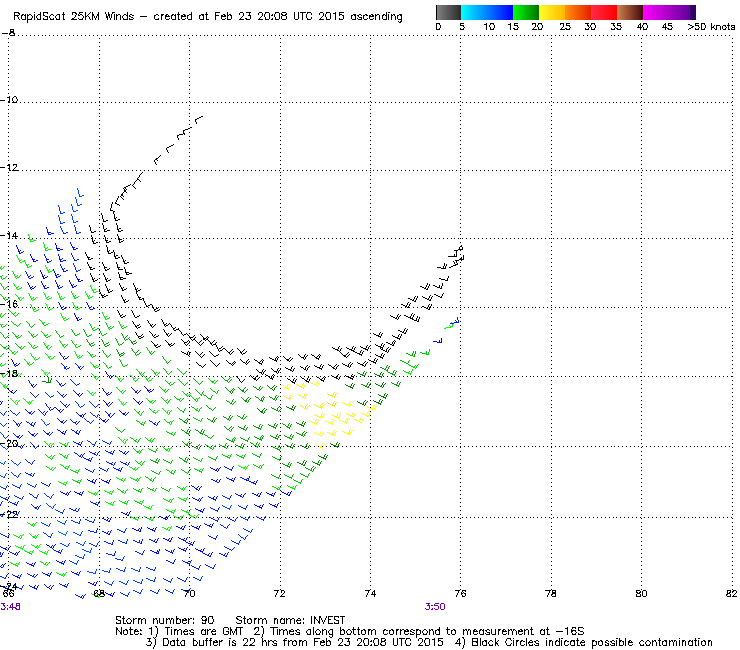This screenshot has height=650, width=740.
Task: Pick the green 15–20 knots color segment
Action: click(526, 12)
